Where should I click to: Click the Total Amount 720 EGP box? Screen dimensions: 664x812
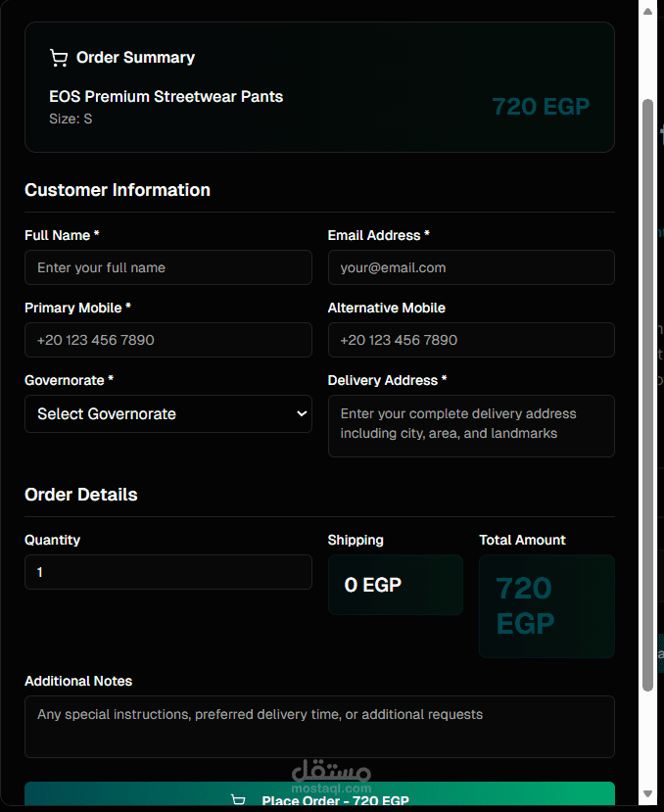546,605
